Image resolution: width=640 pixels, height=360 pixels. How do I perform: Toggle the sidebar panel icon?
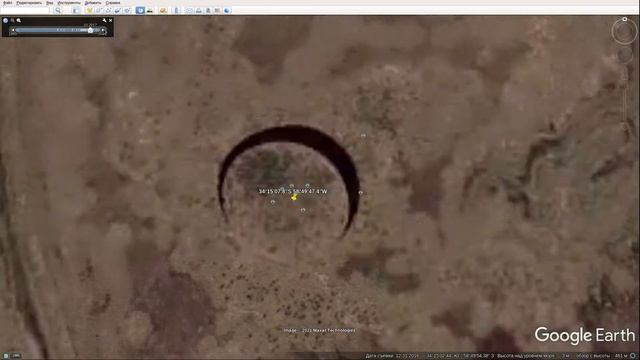[76, 10]
